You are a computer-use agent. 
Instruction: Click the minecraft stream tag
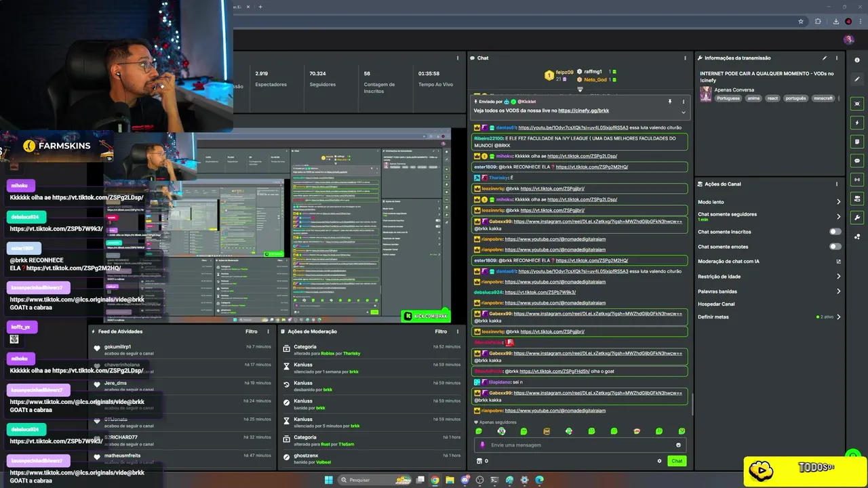pos(823,98)
